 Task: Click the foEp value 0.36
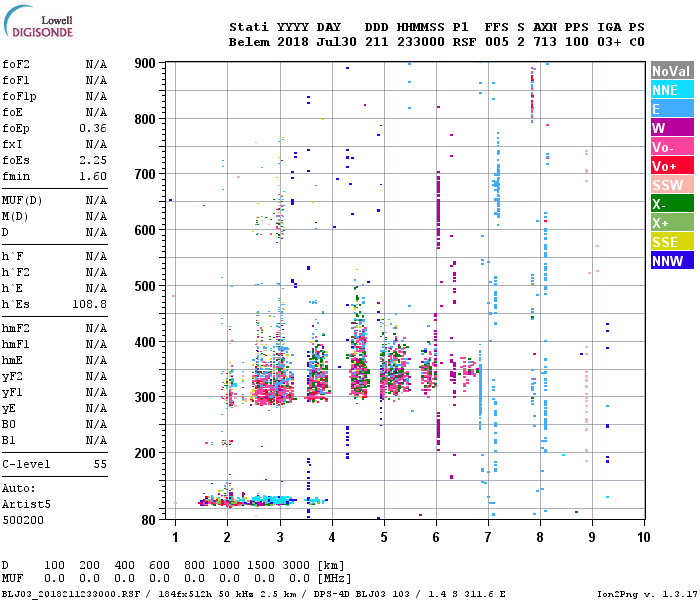(x=93, y=128)
